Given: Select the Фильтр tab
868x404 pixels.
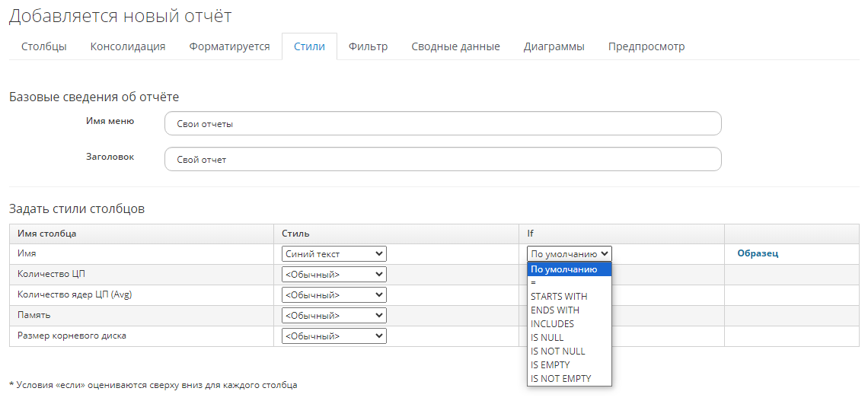Looking at the screenshot, I should pyautogui.click(x=368, y=46).
